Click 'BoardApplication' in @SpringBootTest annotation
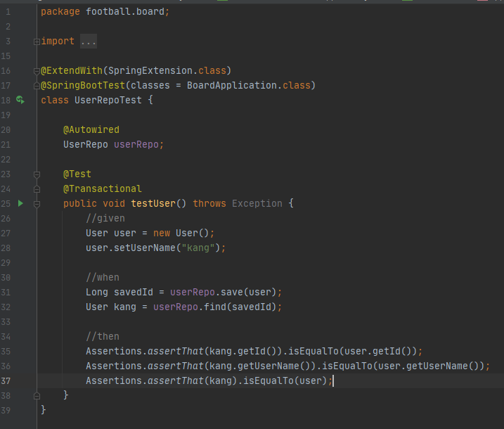 232,86
